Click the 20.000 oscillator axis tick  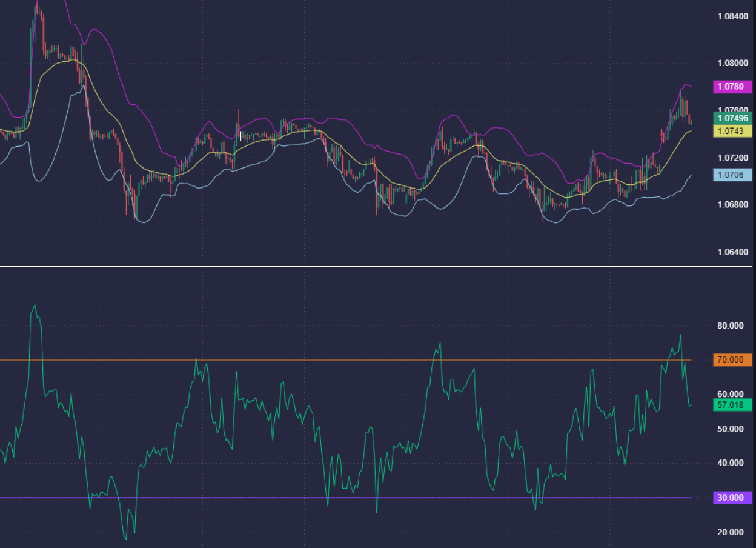tap(729, 532)
